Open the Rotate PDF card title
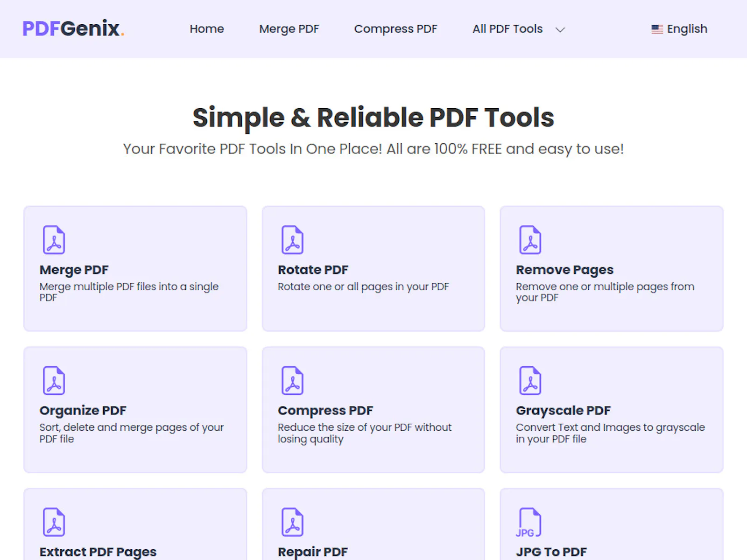Viewport: 747px width, 560px height. tap(313, 270)
